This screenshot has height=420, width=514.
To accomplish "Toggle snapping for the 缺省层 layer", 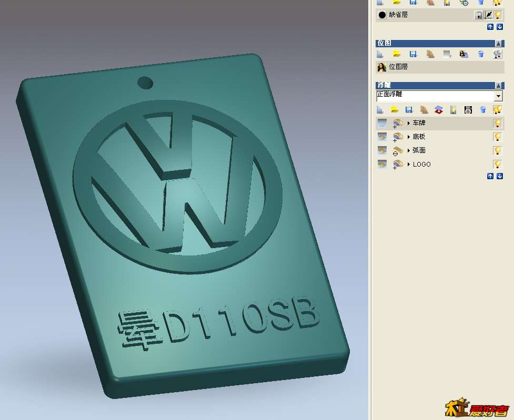I will pos(488,15).
